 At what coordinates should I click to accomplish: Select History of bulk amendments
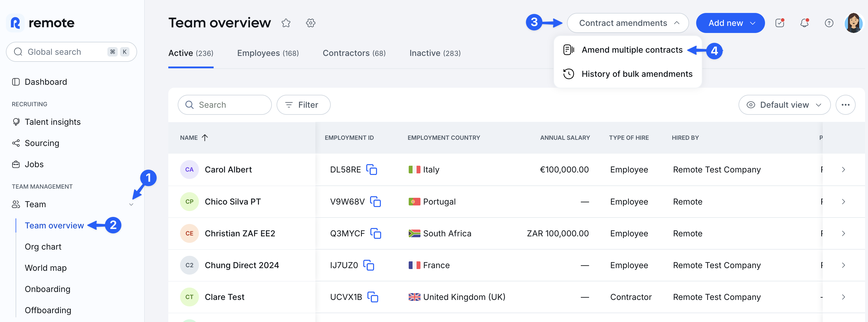(x=628, y=74)
